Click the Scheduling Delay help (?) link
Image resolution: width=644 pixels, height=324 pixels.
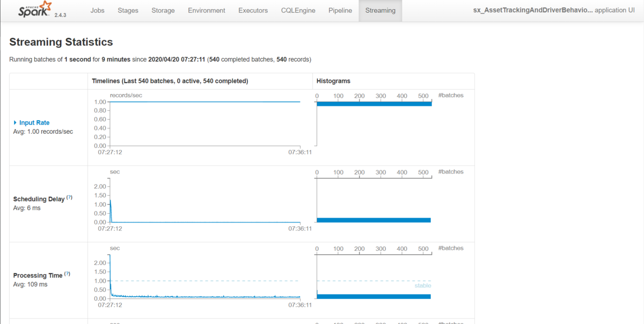pos(69,198)
